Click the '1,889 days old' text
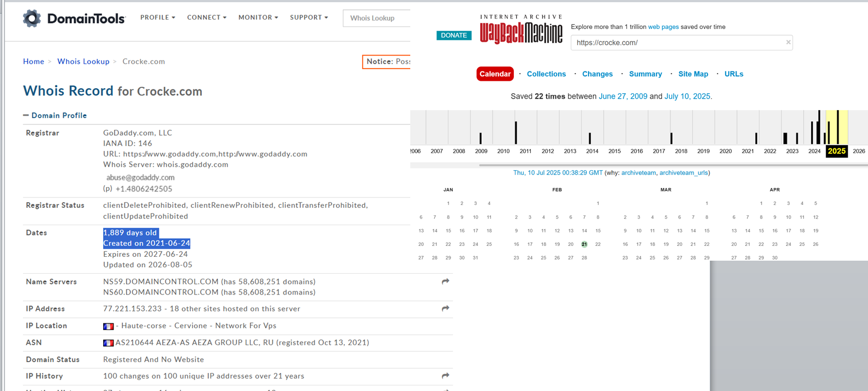Viewport: 868px width, 391px height. click(x=130, y=233)
